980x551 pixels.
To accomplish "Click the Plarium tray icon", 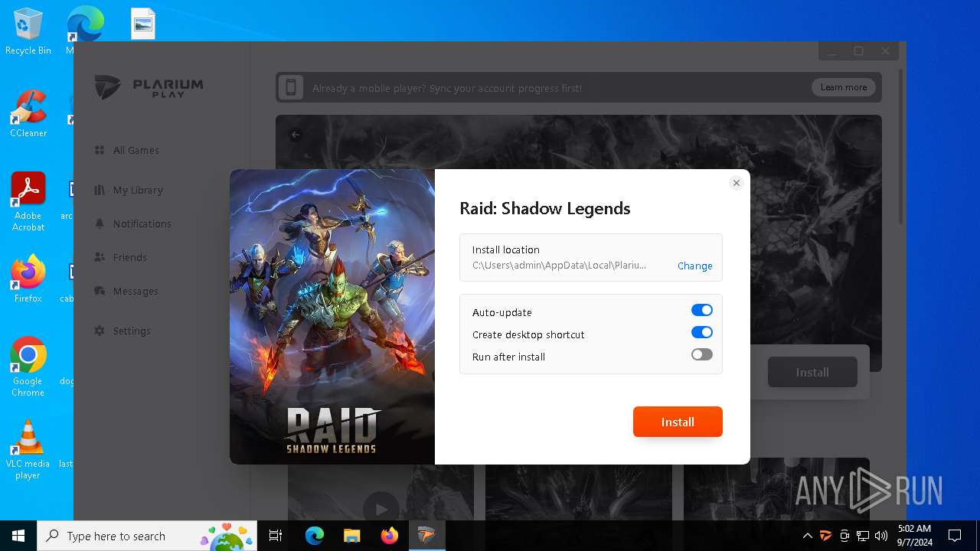I will click(826, 536).
